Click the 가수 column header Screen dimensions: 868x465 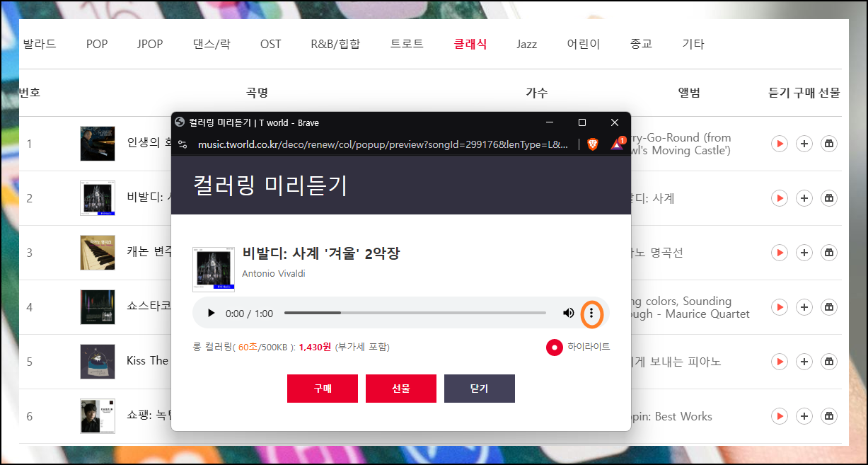[537, 93]
